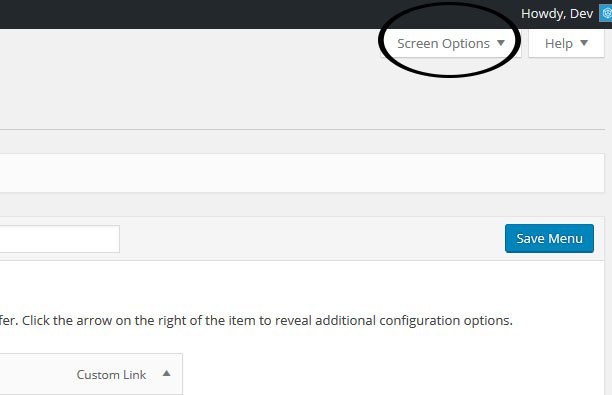612x395 pixels.
Task: Click the empty notice box above the menu
Action: (x=302, y=173)
